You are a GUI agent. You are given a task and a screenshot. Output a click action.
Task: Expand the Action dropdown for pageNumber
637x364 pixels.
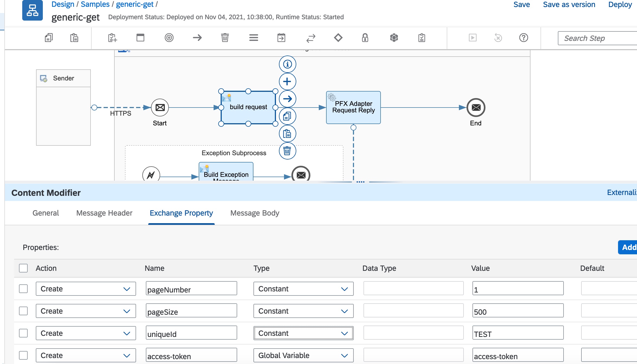pos(85,289)
